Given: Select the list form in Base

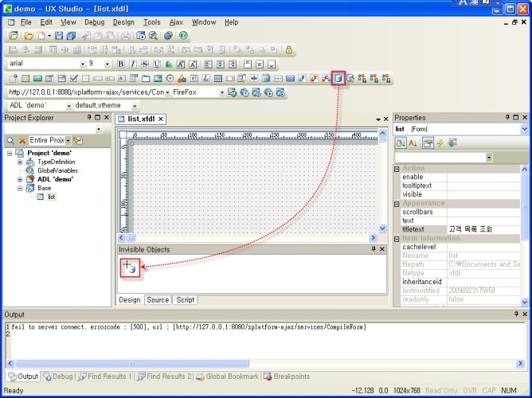Looking at the screenshot, I should pyautogui.click(x=52, y=197).
